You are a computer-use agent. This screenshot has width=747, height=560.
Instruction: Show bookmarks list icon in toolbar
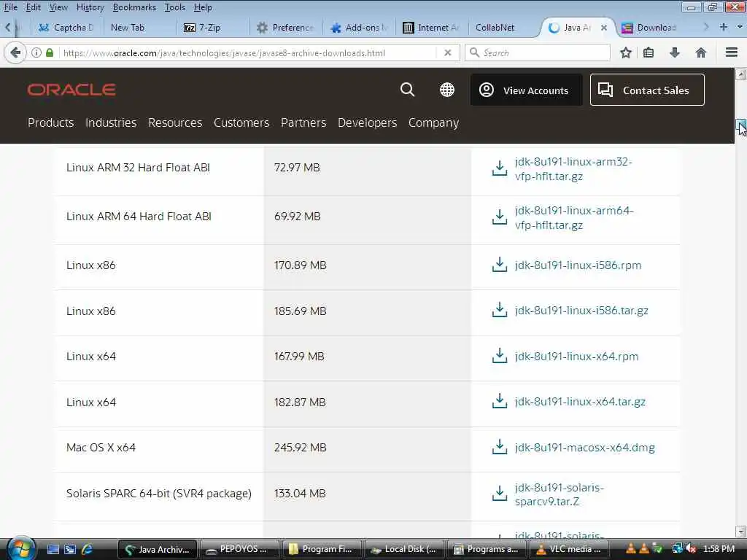coord(649,52)
